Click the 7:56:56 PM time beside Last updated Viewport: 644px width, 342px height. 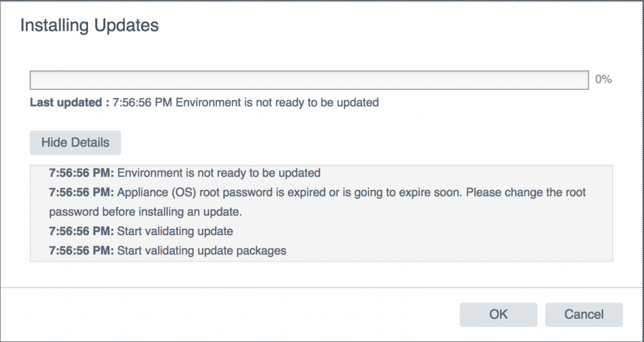click(142, 102)
